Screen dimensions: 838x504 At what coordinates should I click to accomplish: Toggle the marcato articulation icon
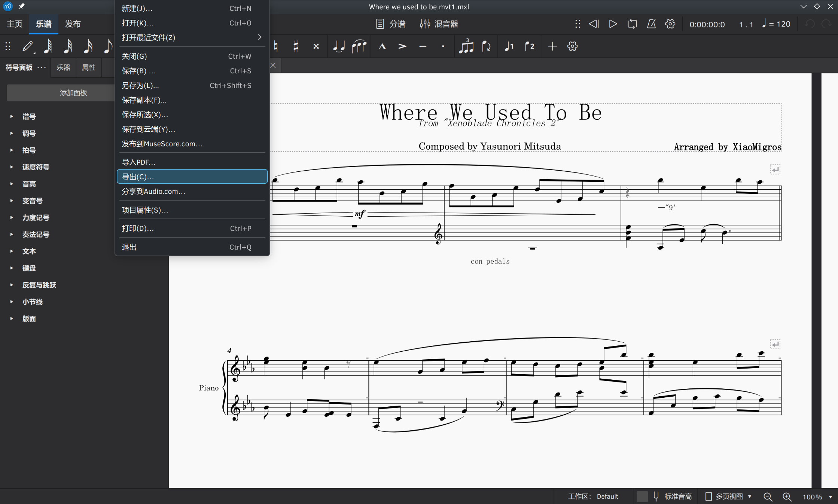(x=382, y=46)
